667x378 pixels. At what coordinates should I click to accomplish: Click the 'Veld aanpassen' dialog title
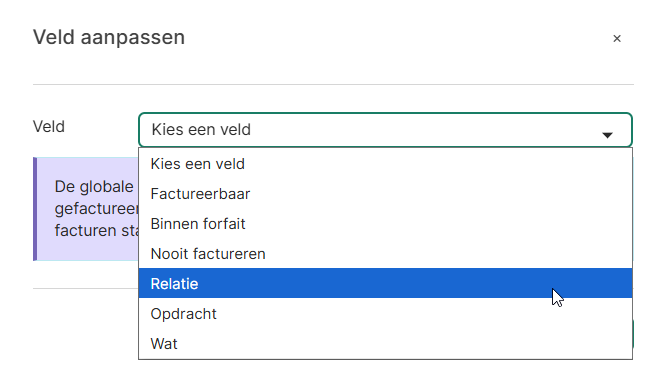pos(109,37)
